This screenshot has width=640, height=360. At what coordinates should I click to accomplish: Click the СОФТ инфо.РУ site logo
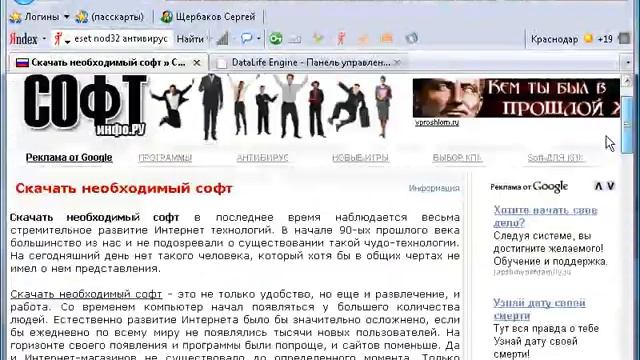pyautogui.click(x=85, y=106)
